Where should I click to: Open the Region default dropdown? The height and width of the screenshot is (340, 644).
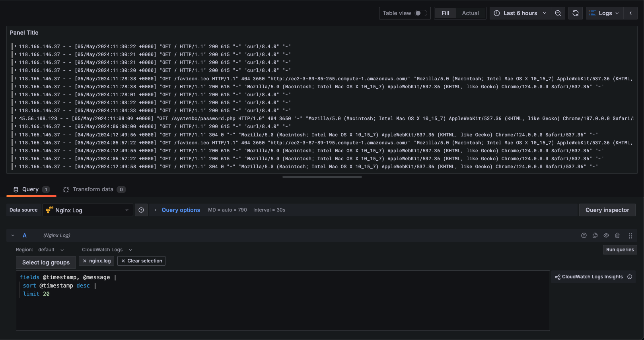(x=51, y=250)
